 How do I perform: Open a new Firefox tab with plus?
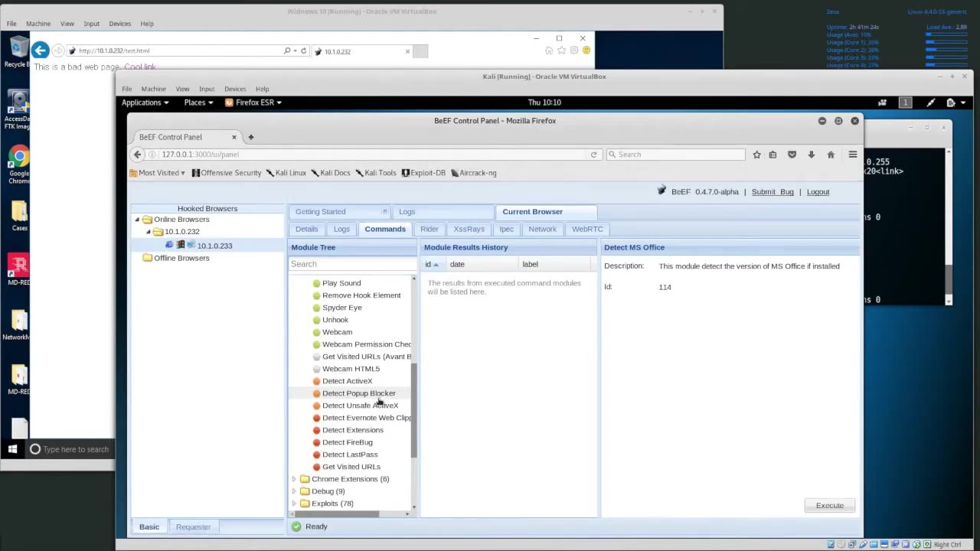[x=250, y=137]
